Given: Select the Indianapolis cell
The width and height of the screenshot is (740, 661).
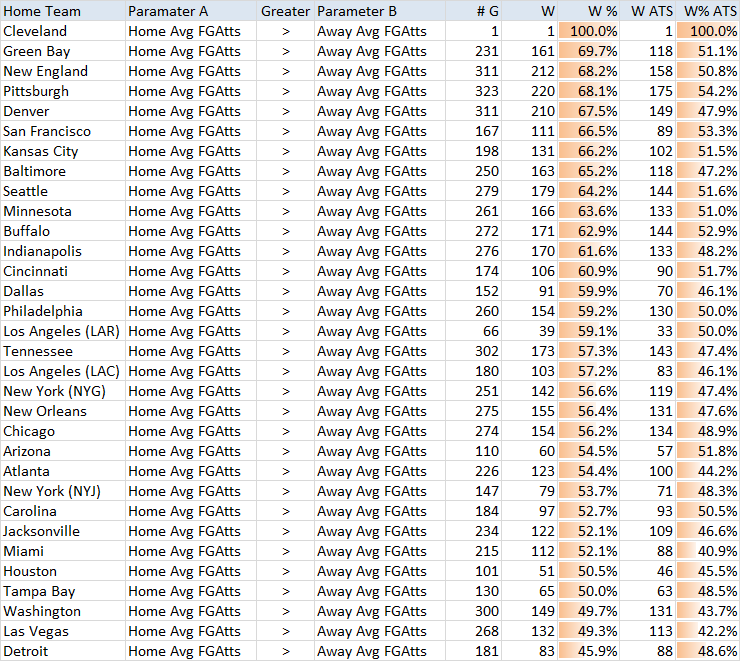Looking at the screenshot, I should pyautogui.click(x=63, y=251).
